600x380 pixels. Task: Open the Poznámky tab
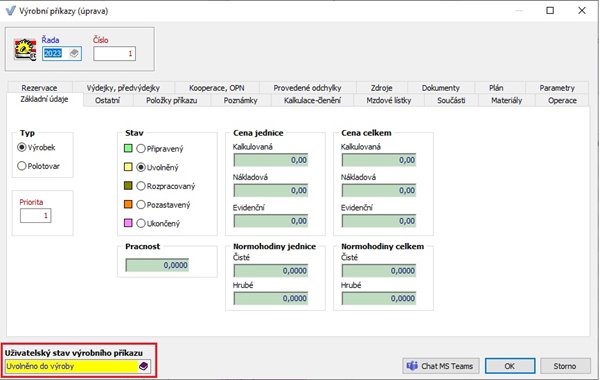click(x=241, y=100)
